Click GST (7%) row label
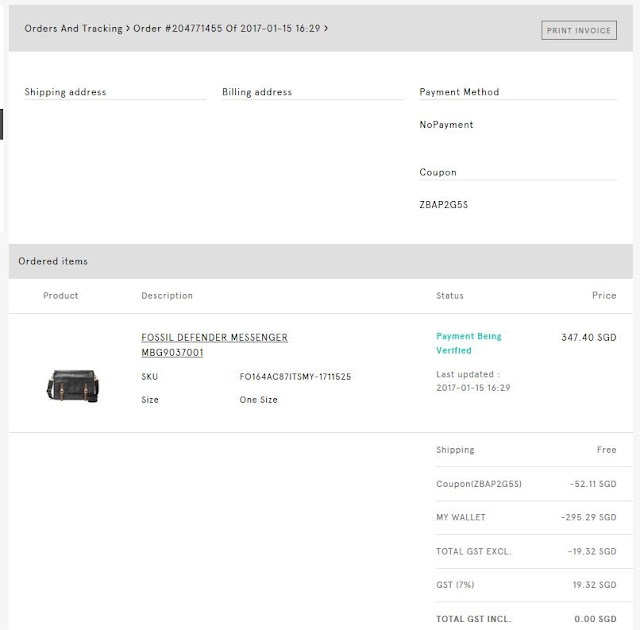This screenshot has width=640, height=630. [455, 585]
